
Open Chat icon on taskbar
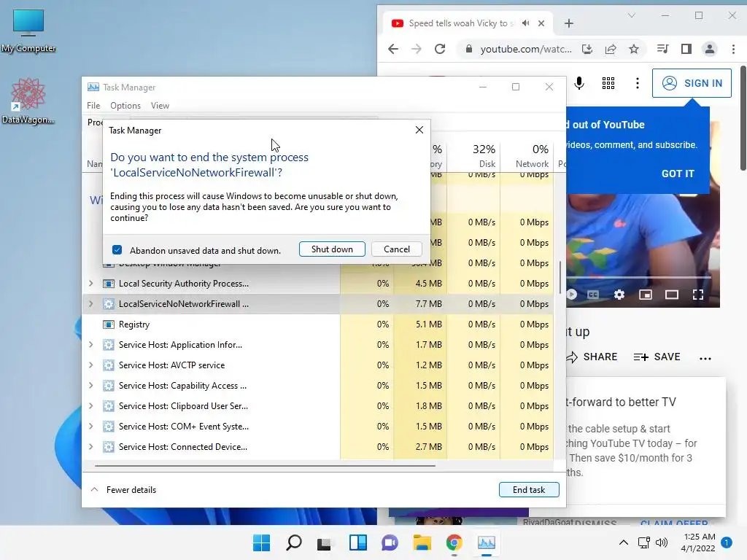coord(390,542)
